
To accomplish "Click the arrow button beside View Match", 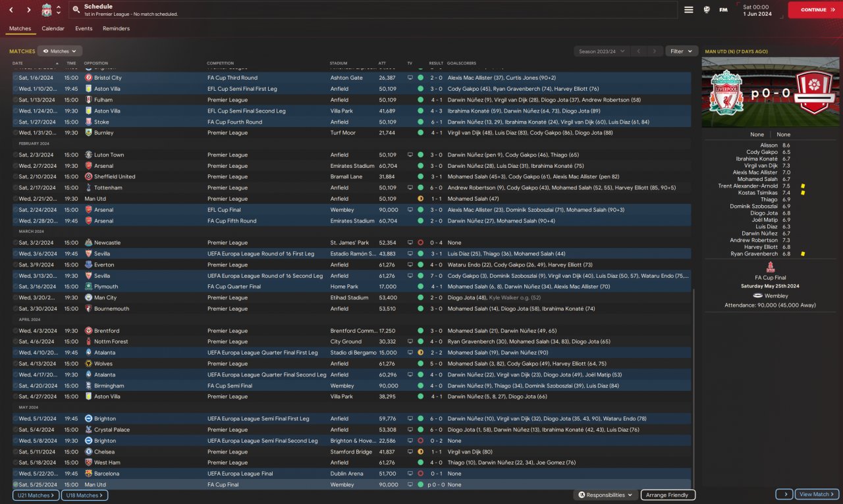I will tap(784, 494).
